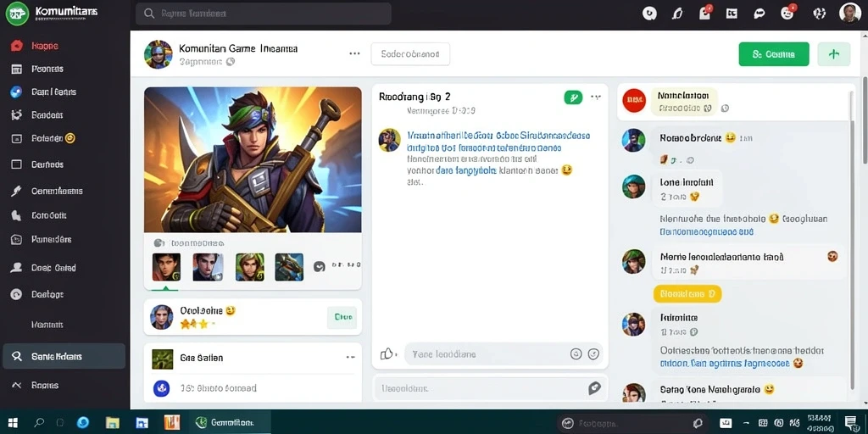Click the green badge icon on the post header
This screenshot has width=868, height=434.
573,97
